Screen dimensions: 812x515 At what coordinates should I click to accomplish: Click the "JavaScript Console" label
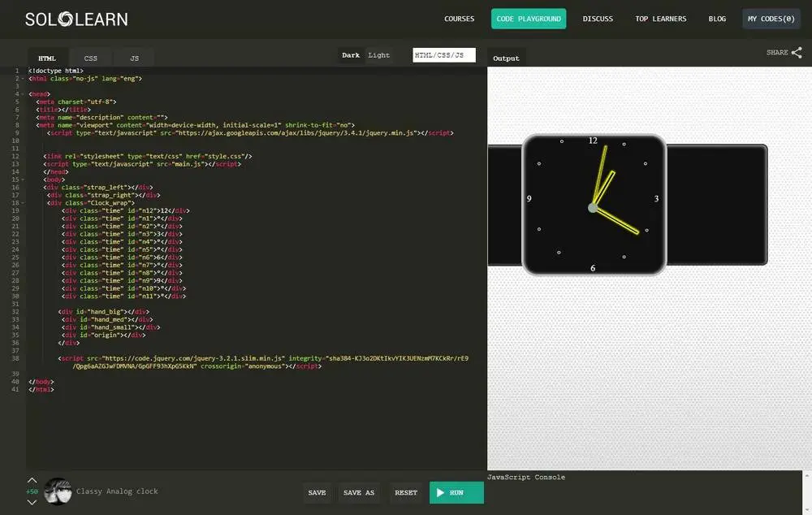[x=526, y=477]
